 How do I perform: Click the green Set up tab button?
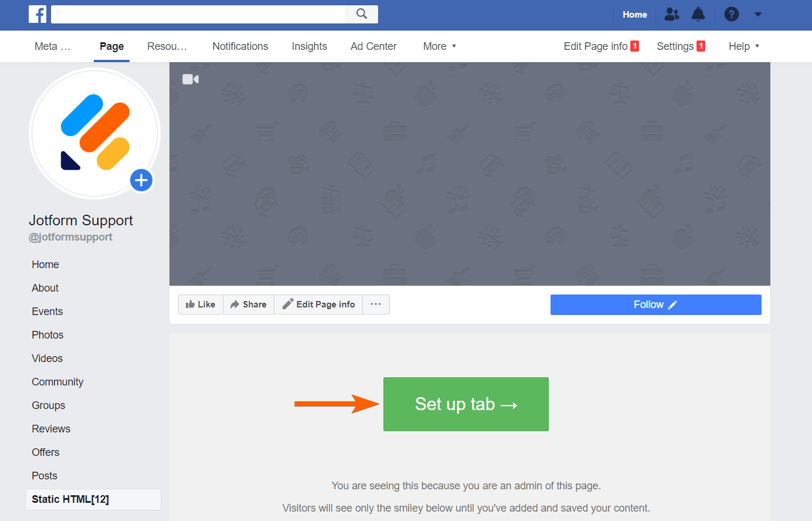click(x=466, y=404)
